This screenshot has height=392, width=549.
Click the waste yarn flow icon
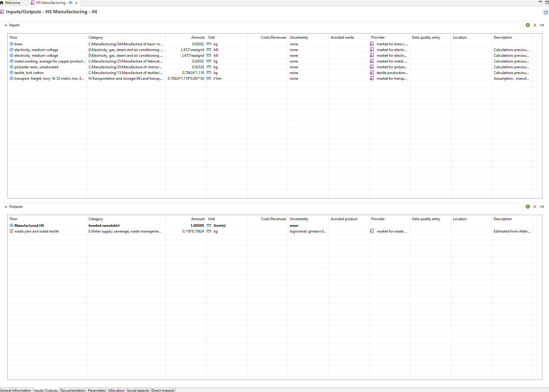pos(11,231)
